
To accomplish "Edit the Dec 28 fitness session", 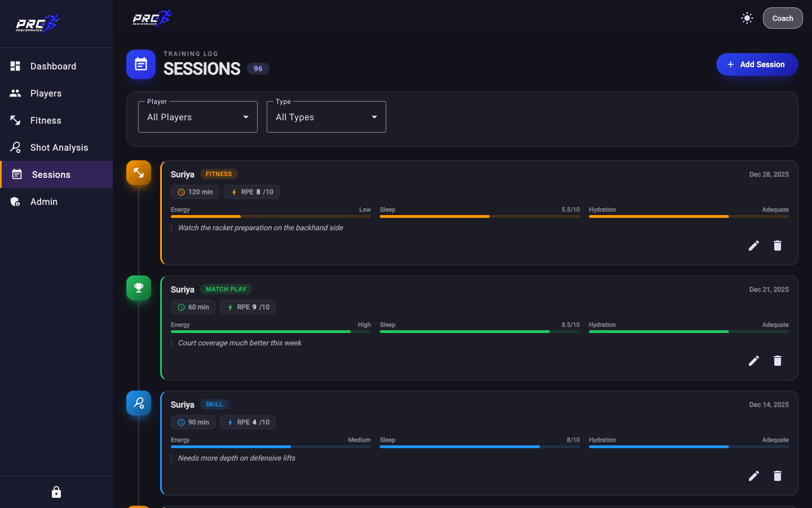I will [754, 246].
